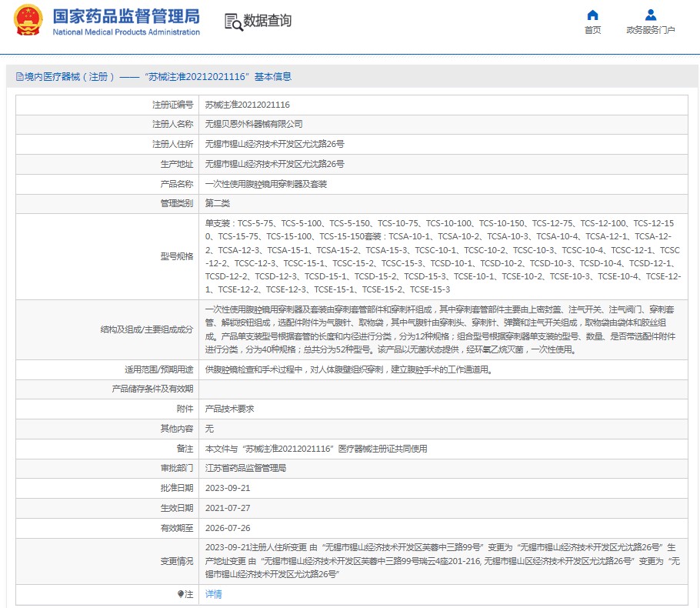Open 政务服务门户 person icon

[651, 15]
